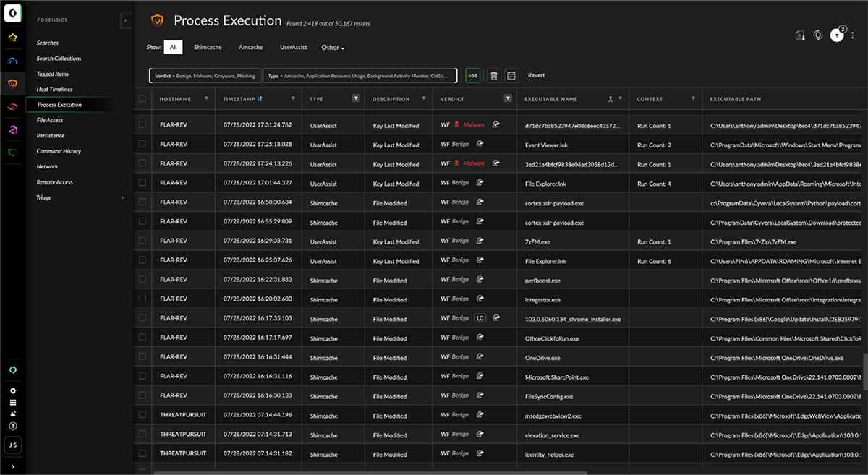The height and width of the screenshot is (475, 868).
Task: Open the export report icon
Action: click(800, 35)
